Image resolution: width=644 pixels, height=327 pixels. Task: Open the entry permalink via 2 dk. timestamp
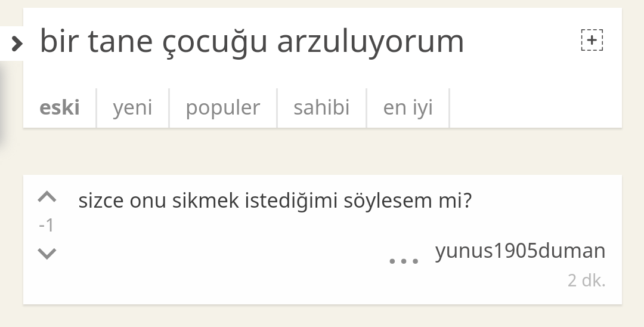pos(587,280)
